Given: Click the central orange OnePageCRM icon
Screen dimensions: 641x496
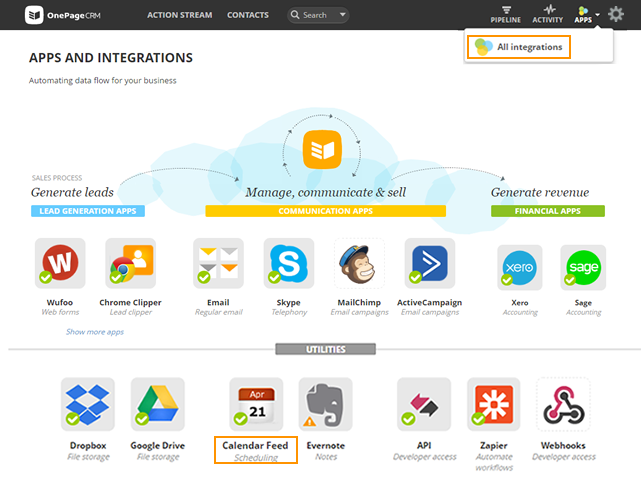Looking at the screenshot, I should pyautogui.click(x=322, y=149).
